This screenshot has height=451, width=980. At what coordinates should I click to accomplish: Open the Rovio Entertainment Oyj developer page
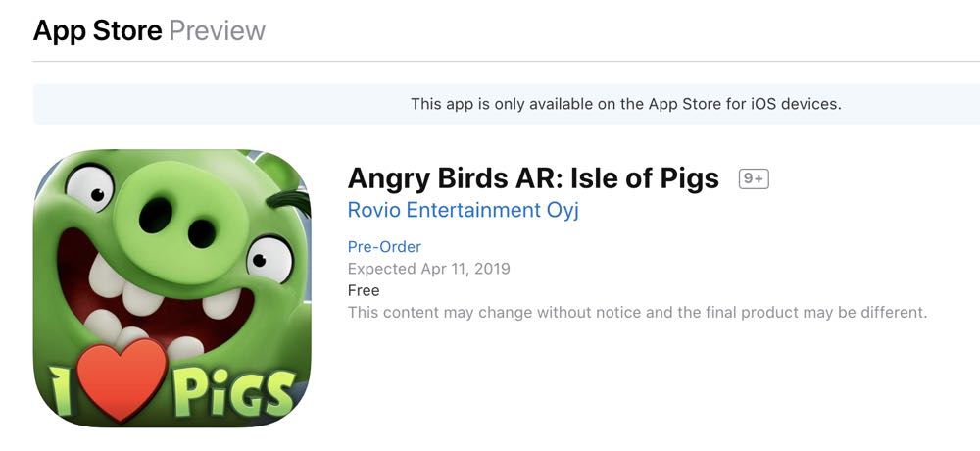click(x=463, y=211)
